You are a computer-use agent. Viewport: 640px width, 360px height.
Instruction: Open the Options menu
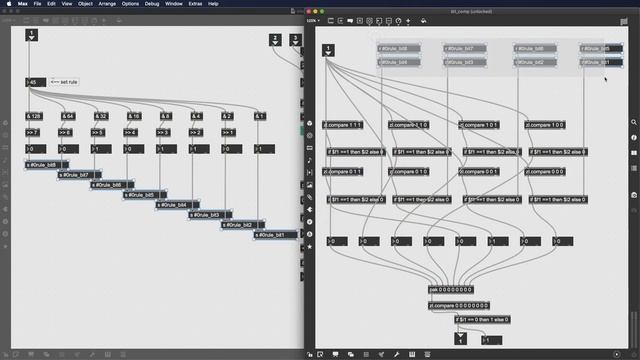(130, 4)
